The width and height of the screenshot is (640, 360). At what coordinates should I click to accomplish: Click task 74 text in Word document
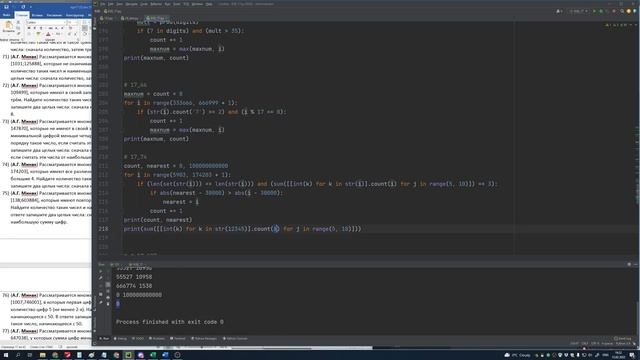point(47,175)
